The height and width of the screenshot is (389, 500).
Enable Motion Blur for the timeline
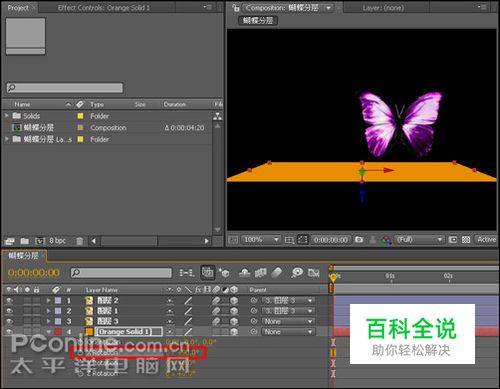(x=277, y=273)
